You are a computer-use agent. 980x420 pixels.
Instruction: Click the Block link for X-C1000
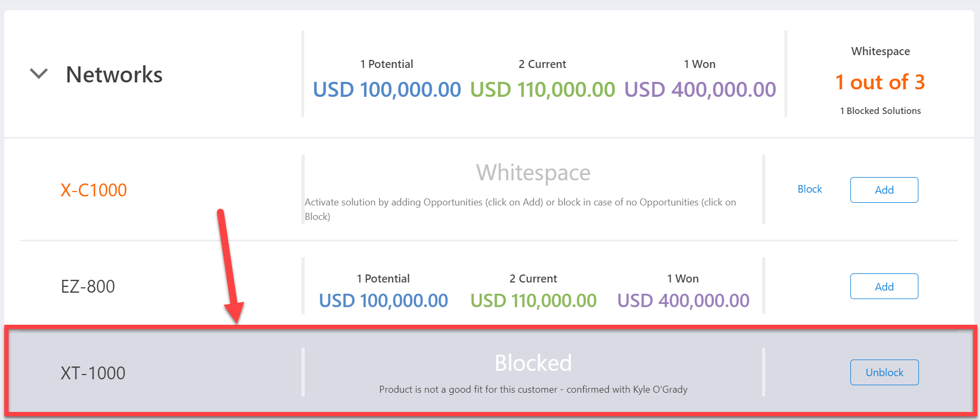click(x=809, y=189)
